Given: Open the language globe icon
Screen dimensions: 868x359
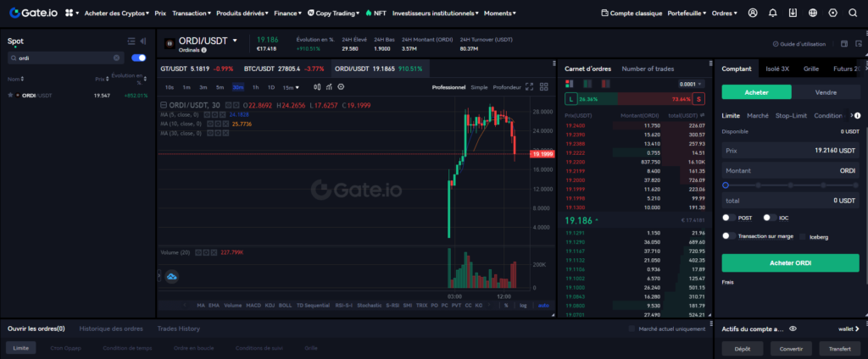Looking at the screenshot, I should coord(813,13).
